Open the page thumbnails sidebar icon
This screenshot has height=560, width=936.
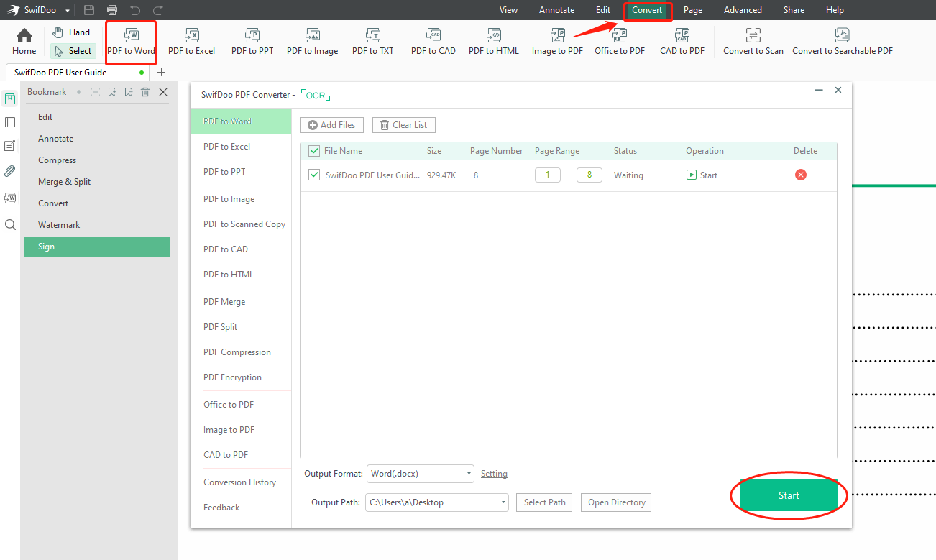pyautogui.click(x=10, y=122)
